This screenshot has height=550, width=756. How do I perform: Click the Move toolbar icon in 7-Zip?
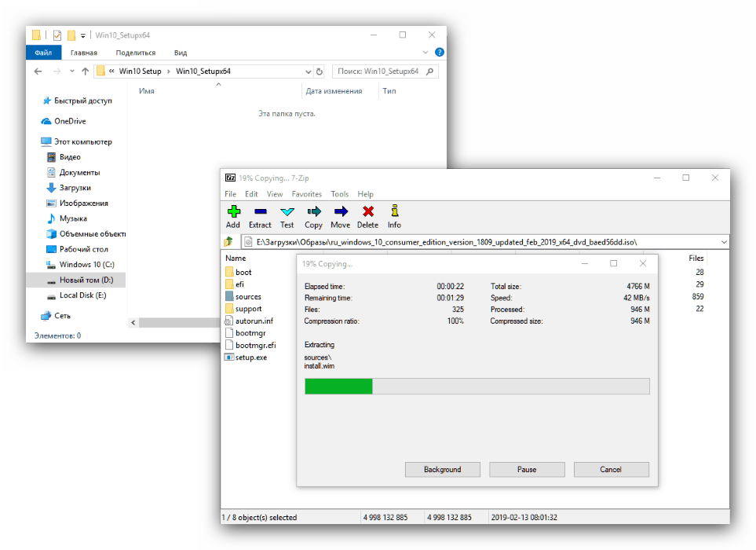[341, 211]
